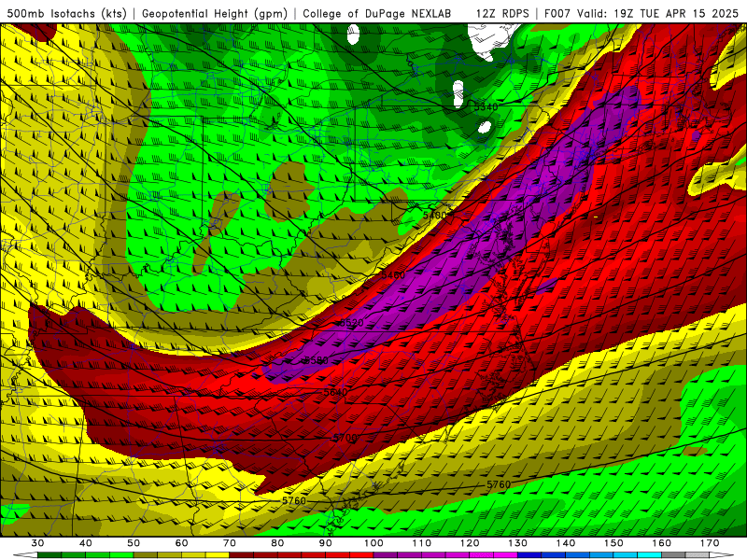
Task: Click the "F007 Valid: 19Z TUE APR 15 2025" text
Action: [641, 14]
